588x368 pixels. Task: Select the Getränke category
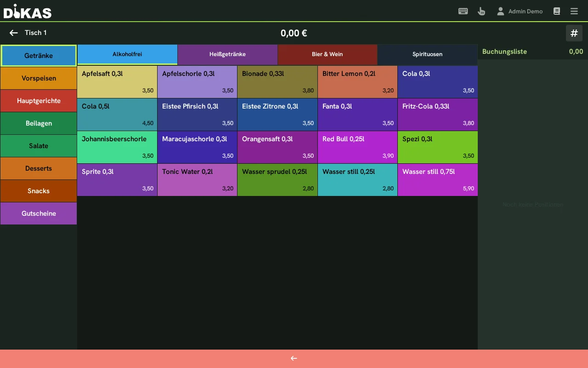(x=39, y=56)
